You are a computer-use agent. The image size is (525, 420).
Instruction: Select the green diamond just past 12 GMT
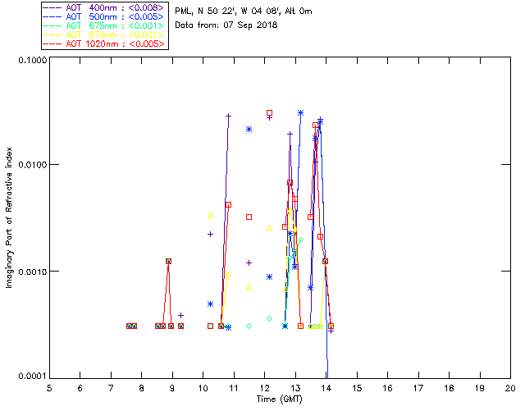point(269,318)
